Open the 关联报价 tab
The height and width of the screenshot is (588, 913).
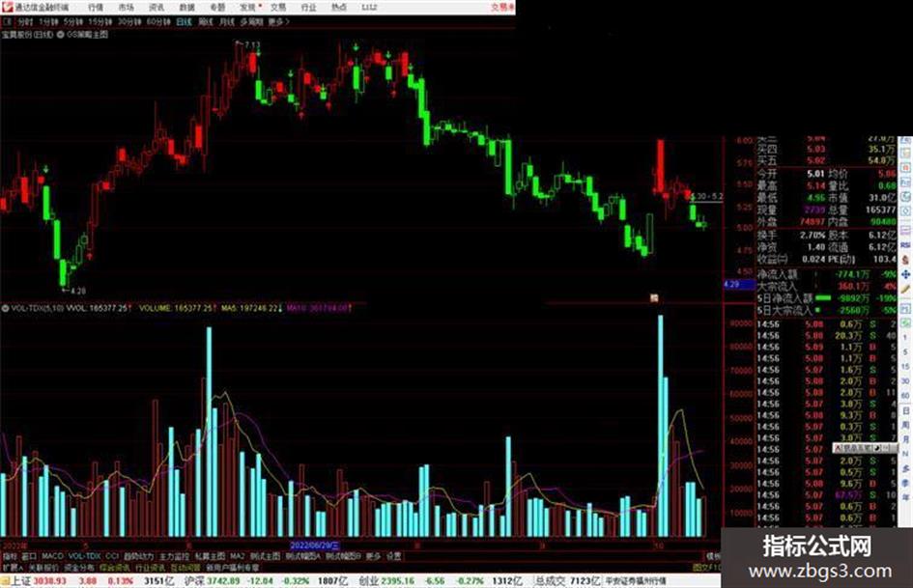43,567
